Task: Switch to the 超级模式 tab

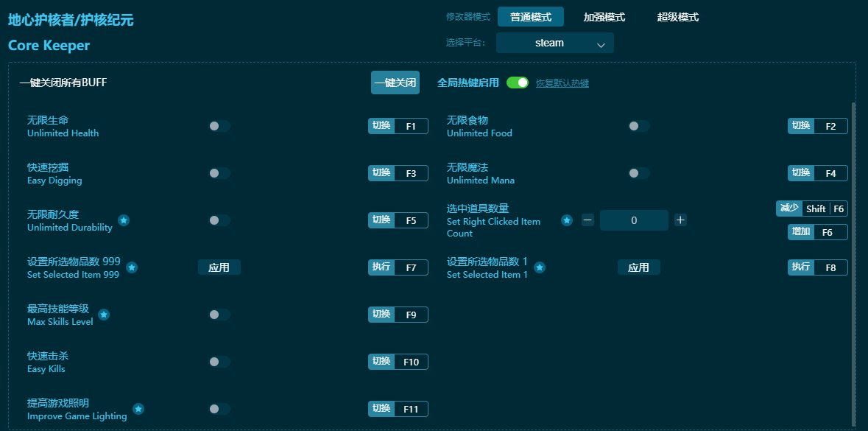Action: (677, 16)
